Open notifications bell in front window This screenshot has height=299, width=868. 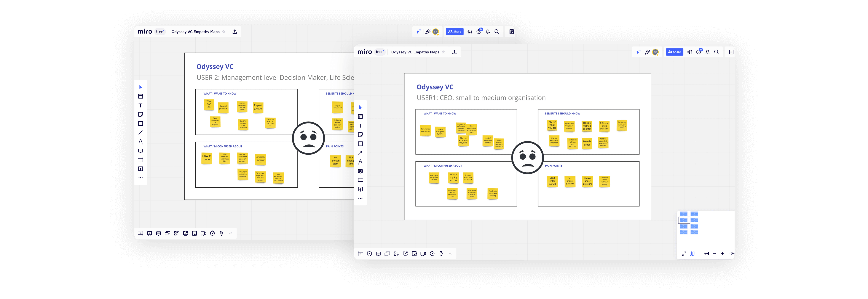point(708,52)
